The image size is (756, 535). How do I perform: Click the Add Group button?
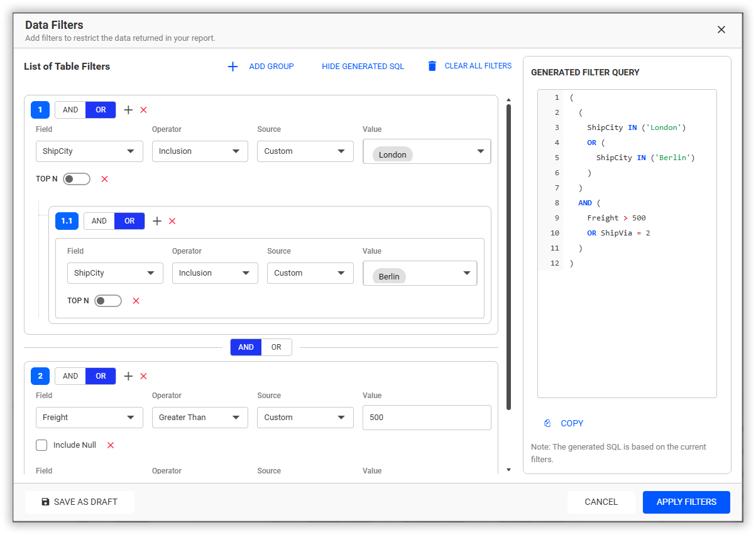tap(261, 66)
